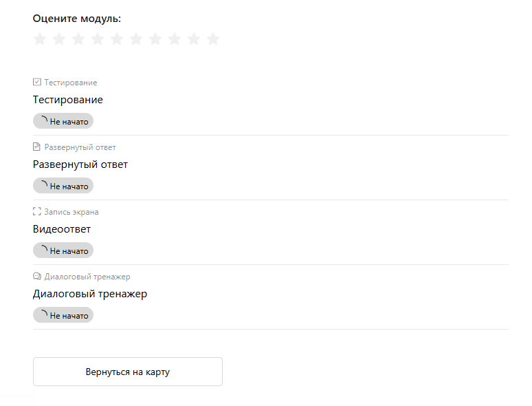
Task: Click the checkbox icon beside Тестирование label
Action: click(x=37, y=82)
